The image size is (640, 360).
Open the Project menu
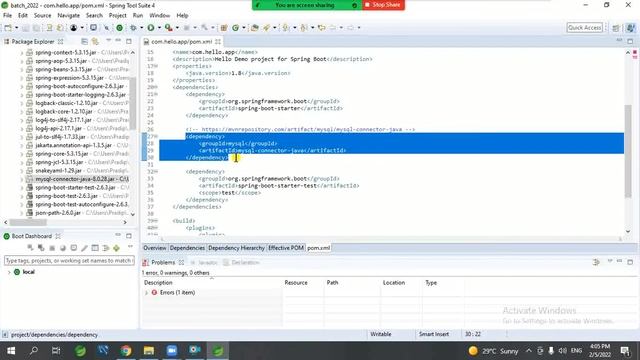[x=118, y=16]
